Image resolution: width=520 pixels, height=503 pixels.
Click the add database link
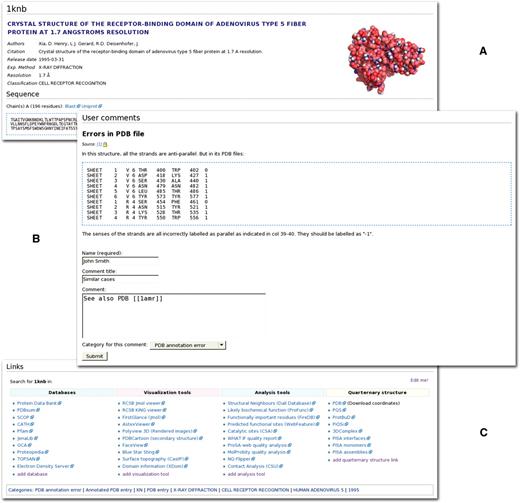32,474
